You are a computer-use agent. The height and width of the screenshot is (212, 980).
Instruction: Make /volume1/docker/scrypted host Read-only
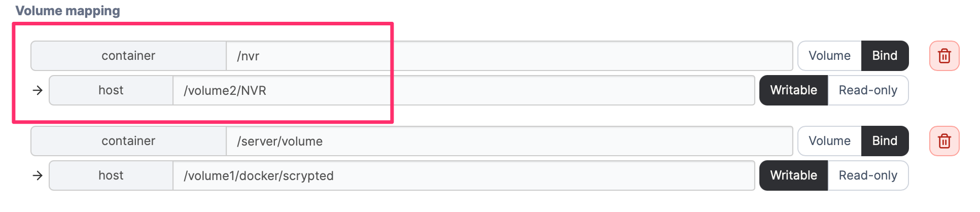[x=868, y=175]
